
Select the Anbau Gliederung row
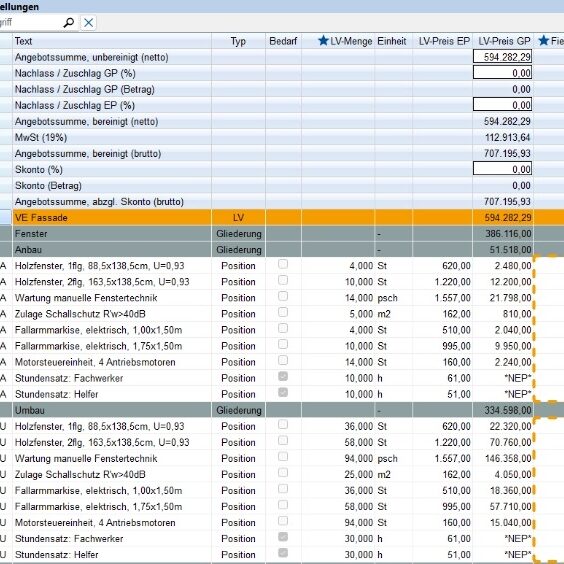click(x=282, y=250)
